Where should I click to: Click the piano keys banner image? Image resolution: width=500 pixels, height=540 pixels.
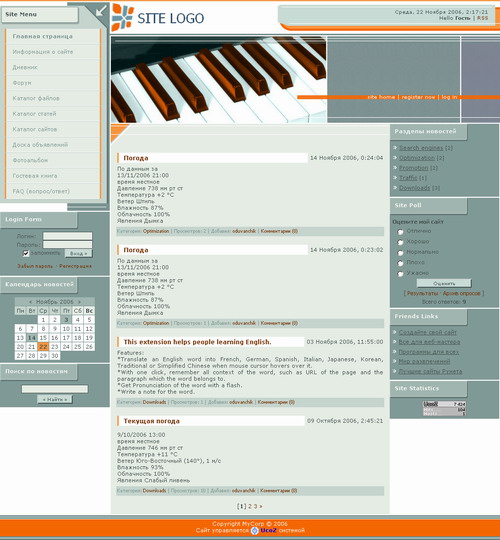219,80
